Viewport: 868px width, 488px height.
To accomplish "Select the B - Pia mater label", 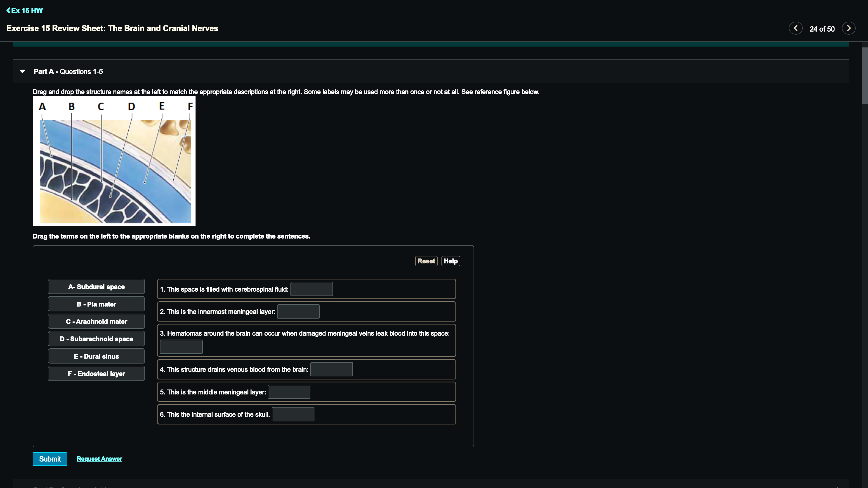I will (96, 304).
